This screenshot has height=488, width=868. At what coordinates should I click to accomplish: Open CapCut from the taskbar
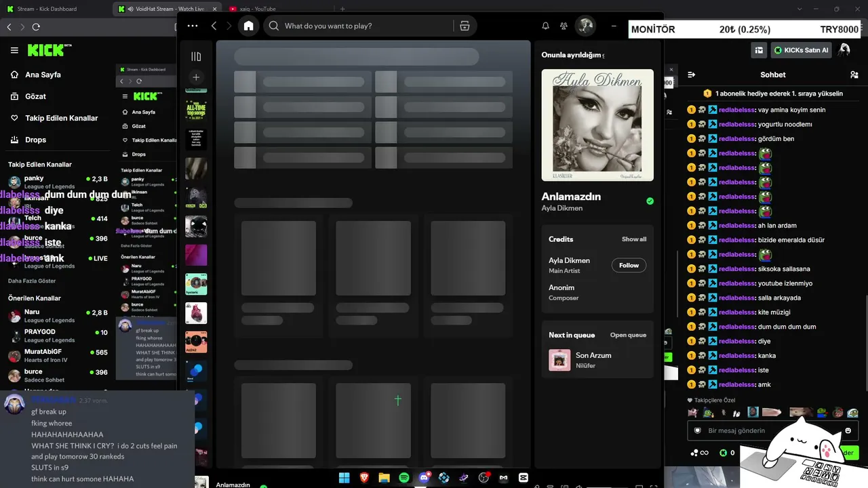tap(524, 478)
